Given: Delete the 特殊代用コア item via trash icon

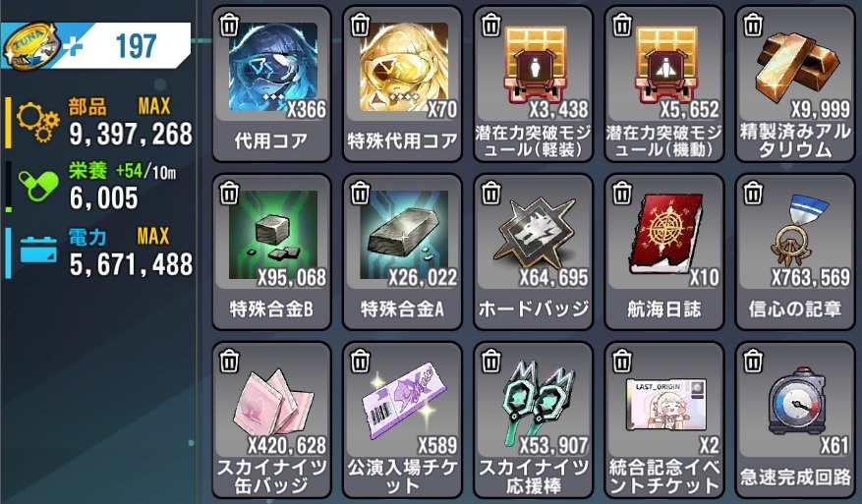Looking at the screenshot, I should click(x=360, y=26).
